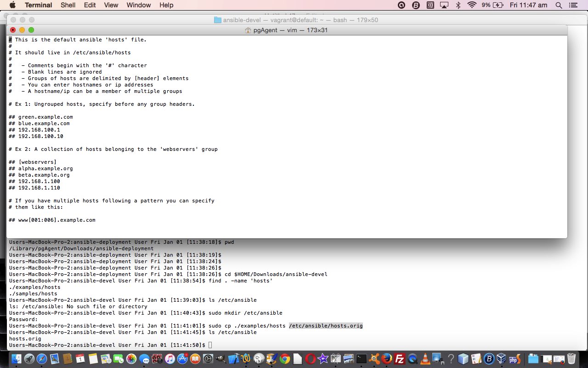Launch iTunes from the Dock
588x368 pixels.
pyautogui.click(x=170, y=359)
